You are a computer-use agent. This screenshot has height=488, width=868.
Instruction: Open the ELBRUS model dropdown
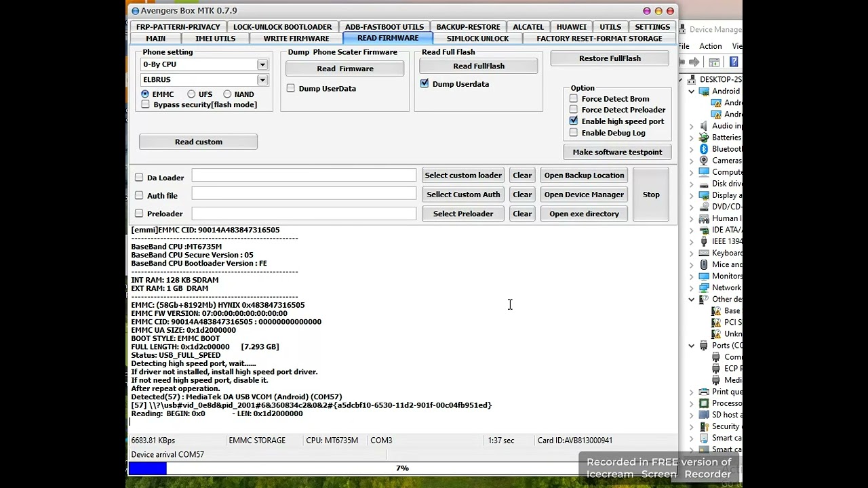(262, 79)
